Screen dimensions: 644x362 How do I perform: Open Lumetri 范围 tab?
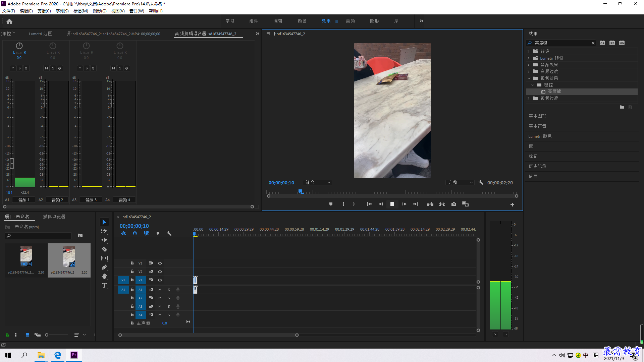[x=41, y=34]
